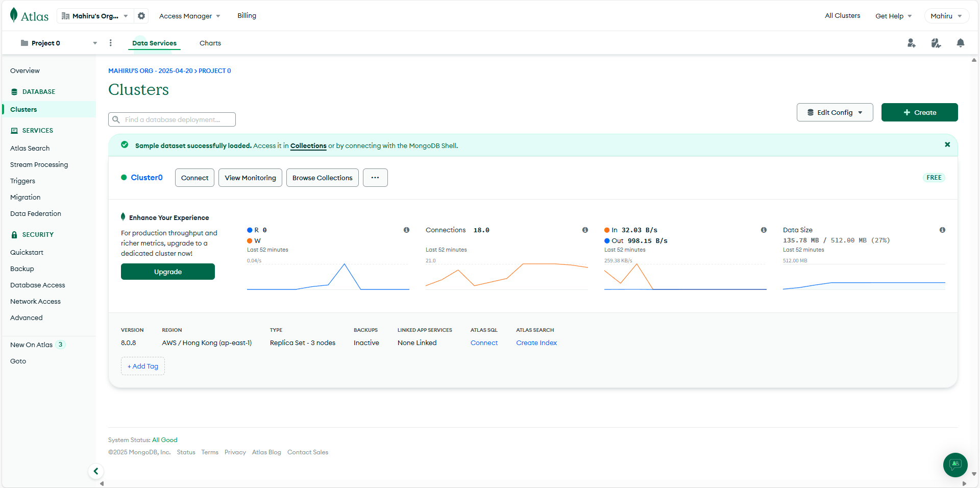
Task: Open Triggers in sidebar
Action: pos(22,181)
